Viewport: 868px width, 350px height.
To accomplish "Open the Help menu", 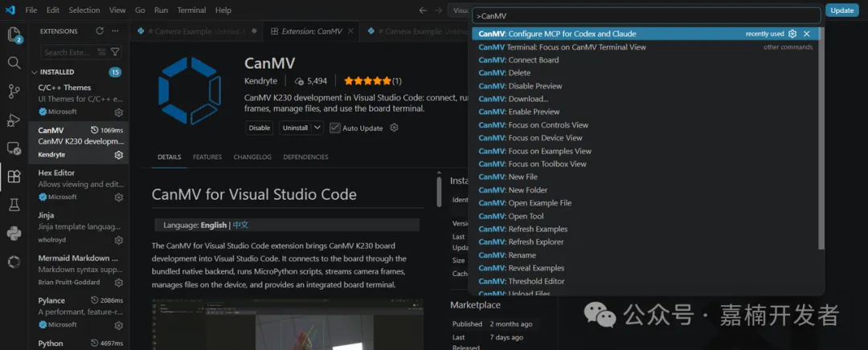I will [223, 10].
